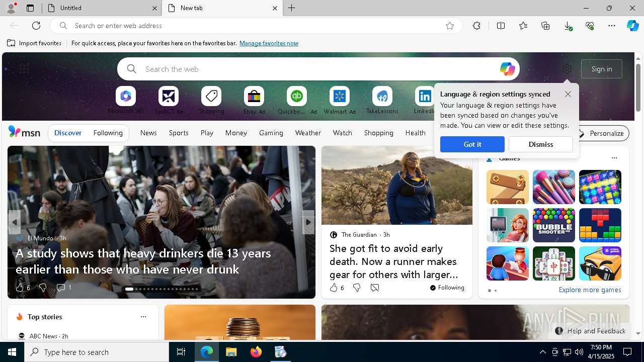Launch Firefox from taskbar
Viewport: 644px width, 362px height.
(x=256, y=352)
